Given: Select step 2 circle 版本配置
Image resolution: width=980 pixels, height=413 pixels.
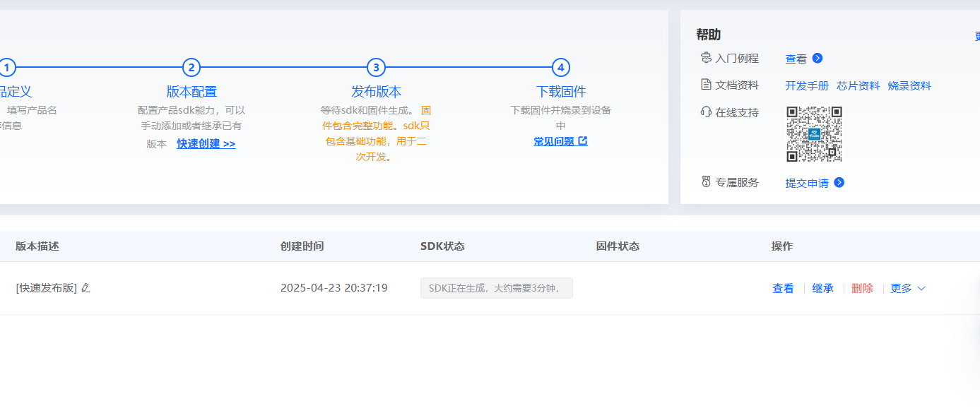Looking at the screenshot, I should click(191, 68).
